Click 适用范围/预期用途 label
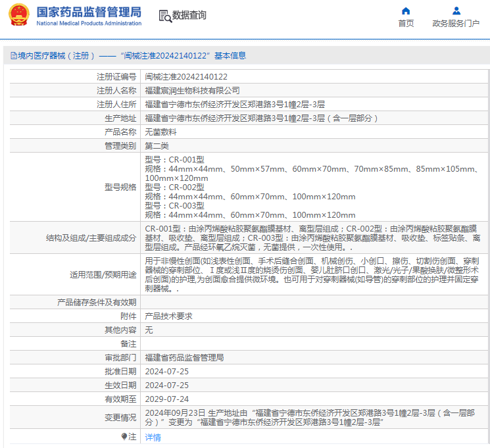This screenshot has width=490, height=448. pyautogui.click(x=103, y=275)
